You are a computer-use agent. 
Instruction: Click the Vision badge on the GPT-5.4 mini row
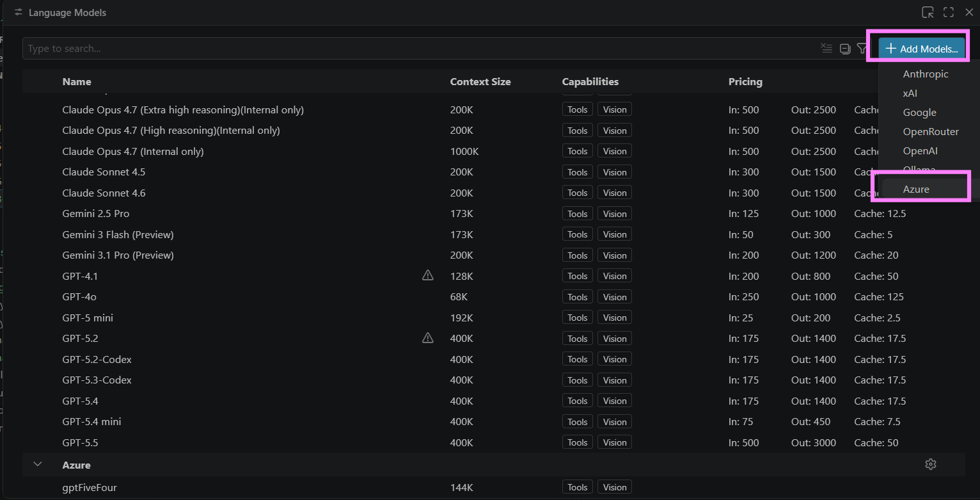[615, 421]
